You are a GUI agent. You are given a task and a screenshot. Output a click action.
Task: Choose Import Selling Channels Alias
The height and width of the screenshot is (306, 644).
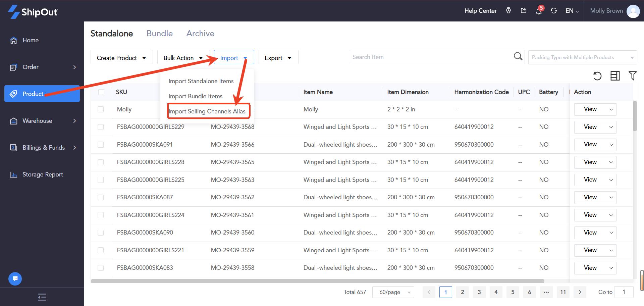[207, 111]
